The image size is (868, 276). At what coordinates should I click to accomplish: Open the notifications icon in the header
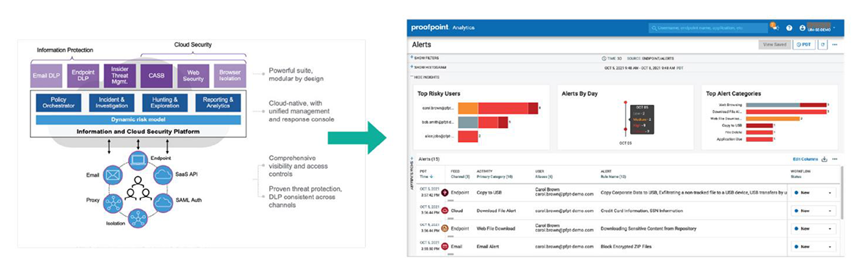(x=775, y=28)
